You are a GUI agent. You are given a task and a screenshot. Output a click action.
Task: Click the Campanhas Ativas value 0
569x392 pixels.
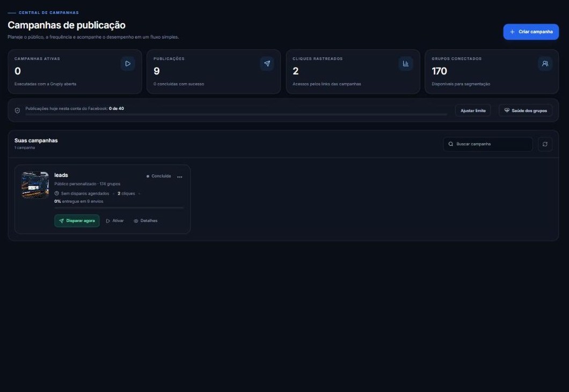pyautogui.click(x=17, y=71)
